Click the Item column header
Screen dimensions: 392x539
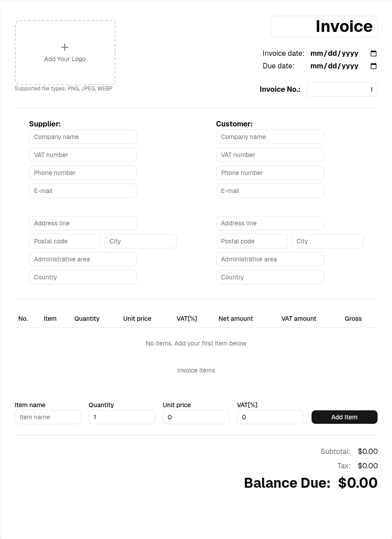[50, 319]
